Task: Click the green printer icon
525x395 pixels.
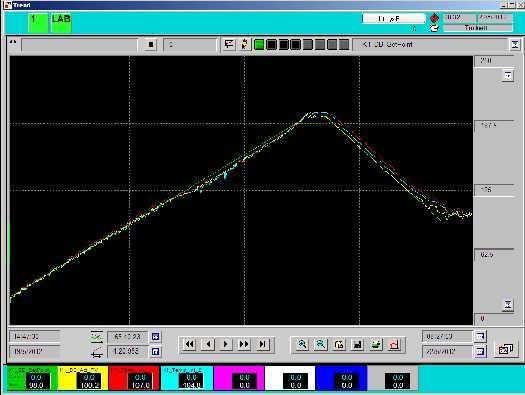Action: pyautogui.click(x=376, y=344)
